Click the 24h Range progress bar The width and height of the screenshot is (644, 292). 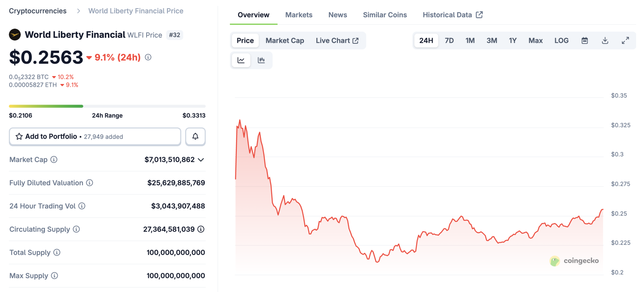107,106
